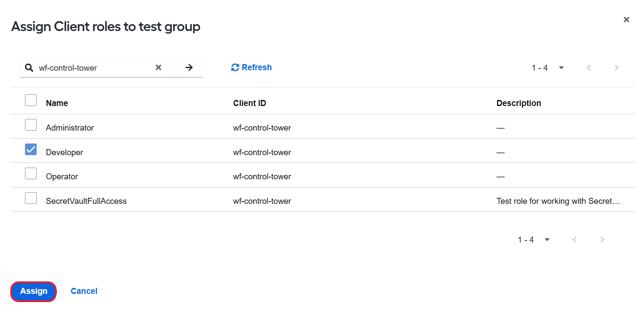This screenshot has height=312, width=644.
Task: Click the magnifier search icon
Action: [29, 68]
